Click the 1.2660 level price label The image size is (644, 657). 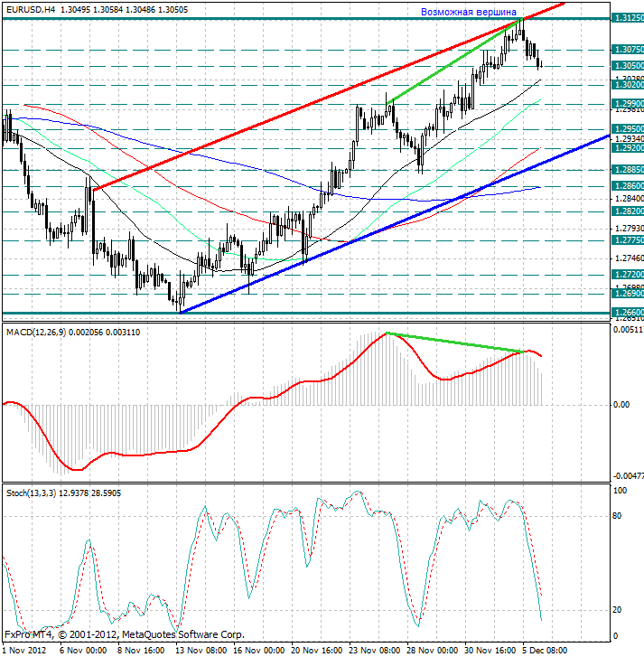[x=628, y=312]
